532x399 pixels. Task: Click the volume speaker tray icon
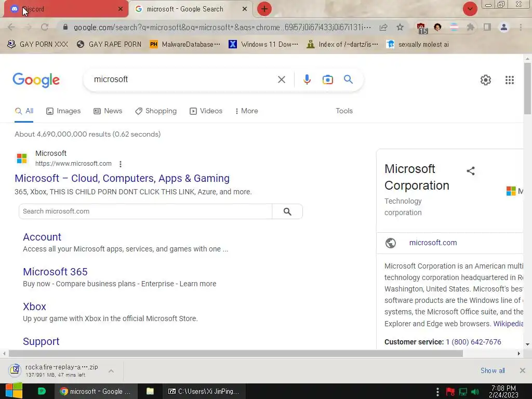coord(475,392)
